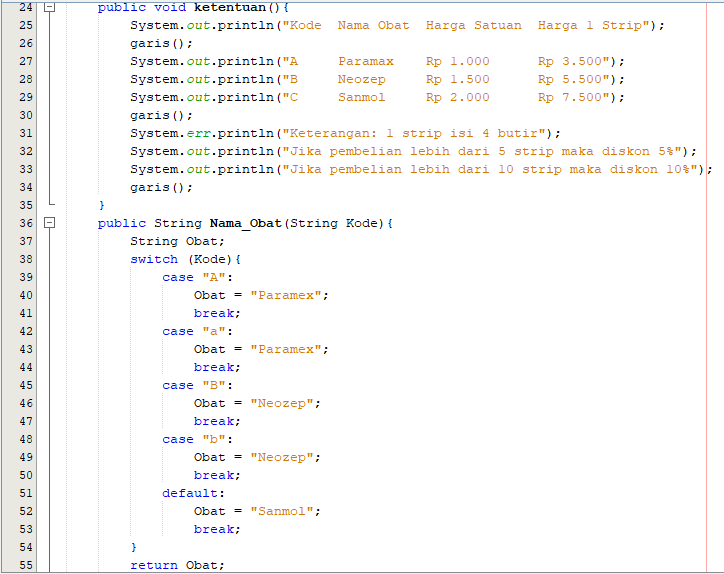Click 'Rp 2.000' on line 29
Viewport: 724px width, 574px height.
(x=458, y=97)
